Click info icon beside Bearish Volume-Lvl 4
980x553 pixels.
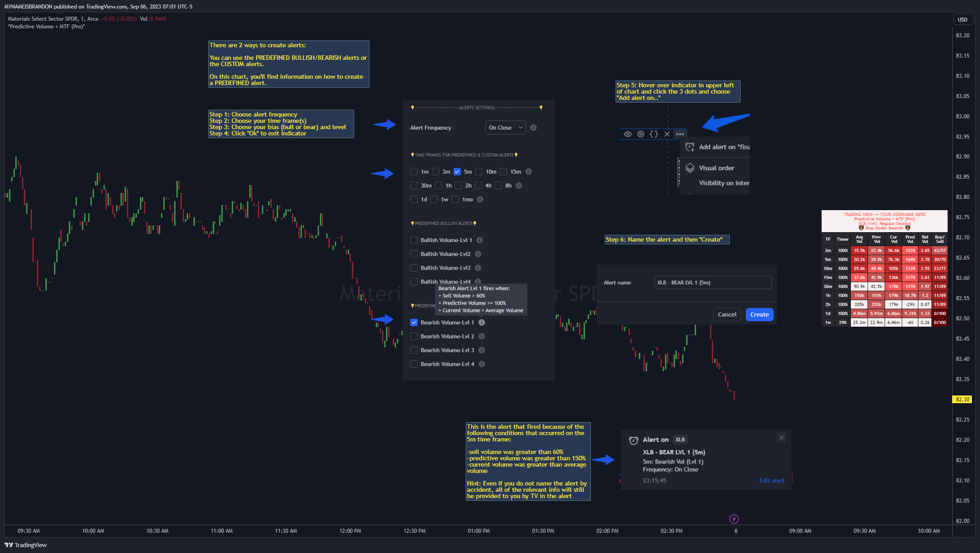[x=482, y=364]
